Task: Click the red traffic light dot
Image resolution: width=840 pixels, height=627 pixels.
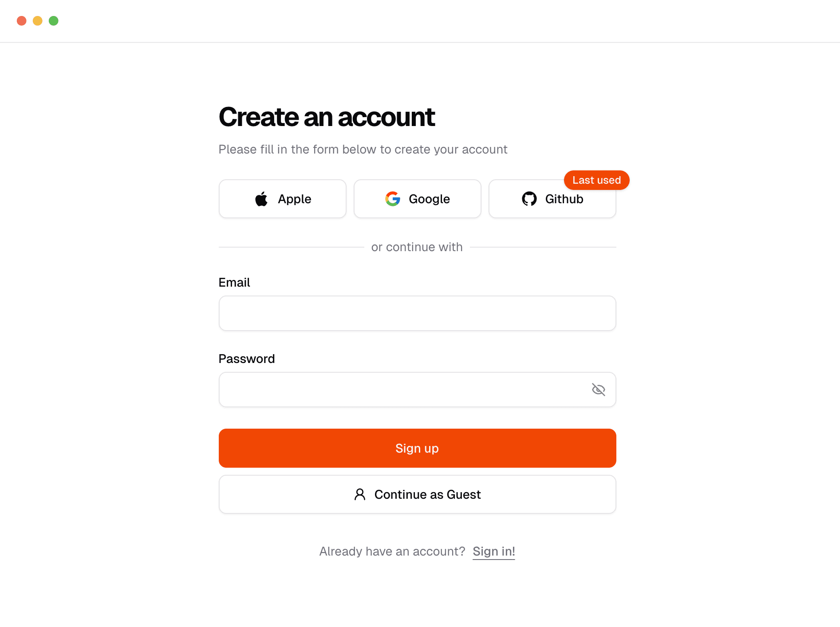Action: pyautogui.click(x=21, y=20)
